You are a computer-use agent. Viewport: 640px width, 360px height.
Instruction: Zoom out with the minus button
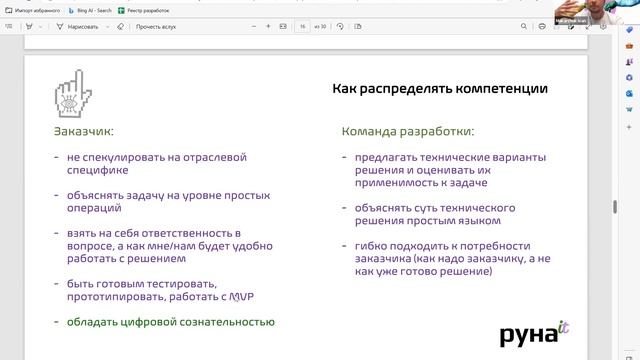[253, 27]
